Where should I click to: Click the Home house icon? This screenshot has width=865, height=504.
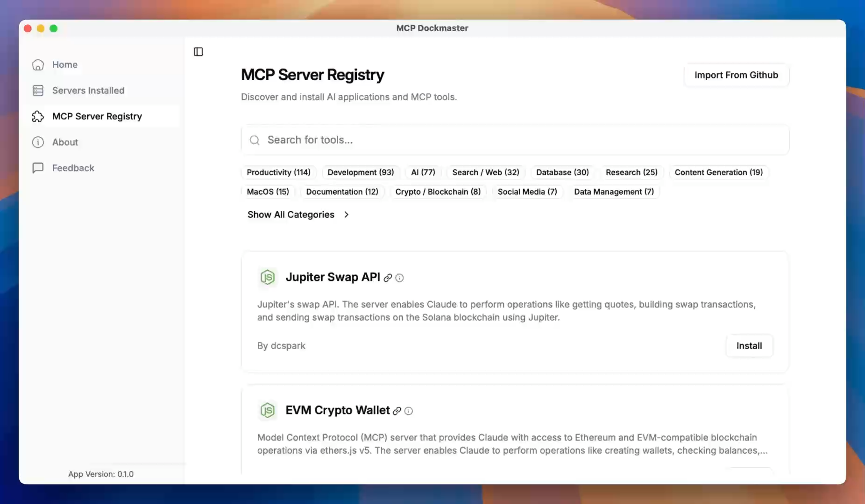38,65
